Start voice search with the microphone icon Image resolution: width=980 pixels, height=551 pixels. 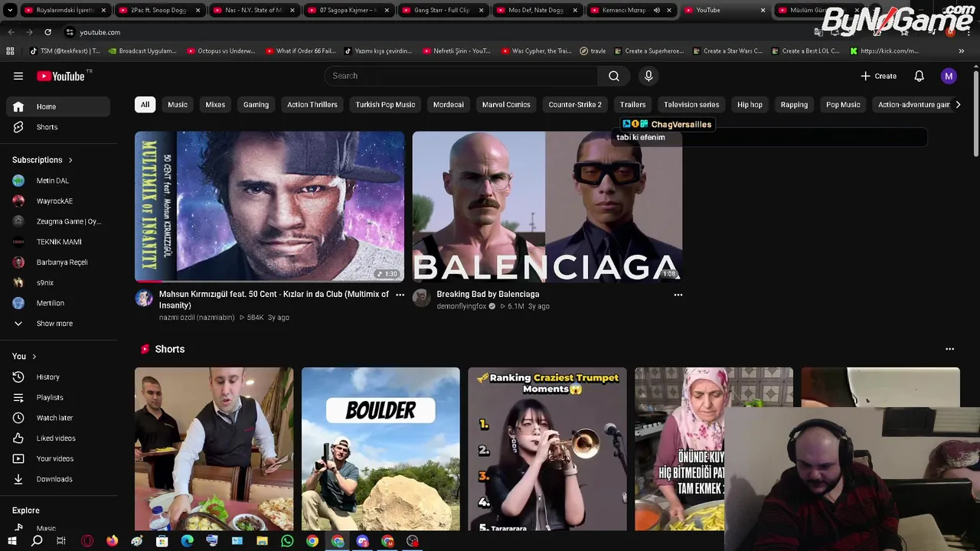click(x=648, y=76)
